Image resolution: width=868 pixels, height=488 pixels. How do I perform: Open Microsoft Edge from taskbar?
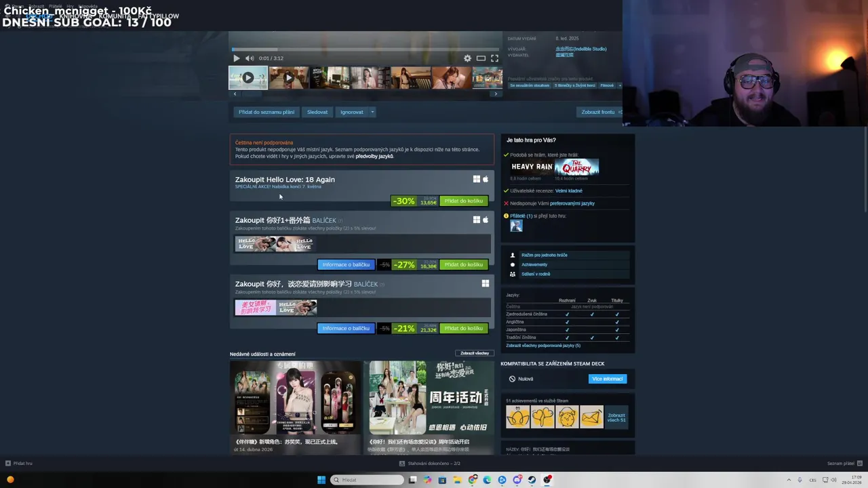[x=487, y=480]
